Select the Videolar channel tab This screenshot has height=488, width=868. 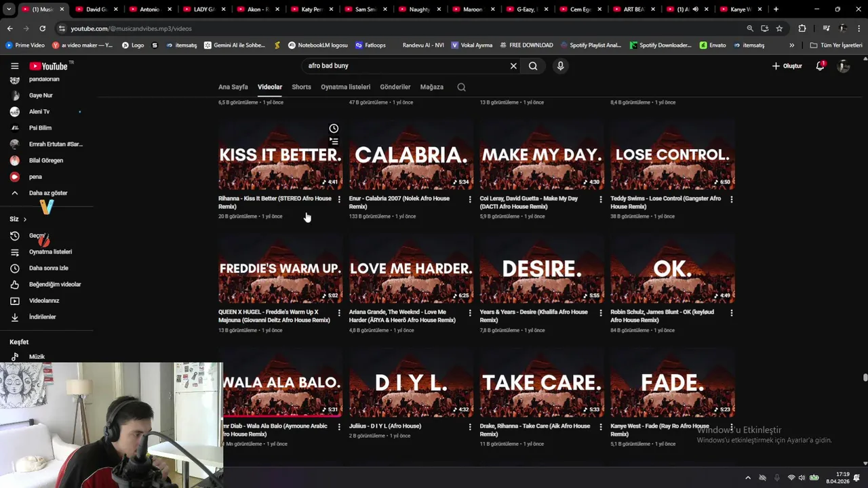point(270,87)
